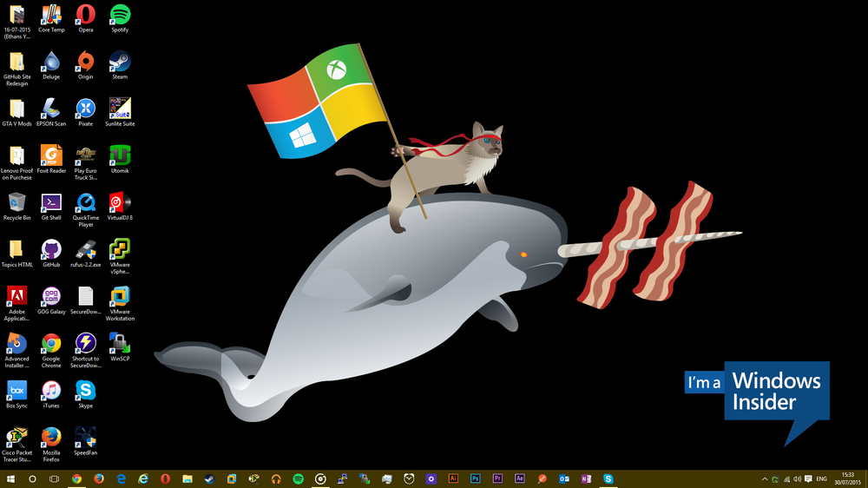This screenshot has width=868, height=488.
Task: Select Lenovo Proof on Purchase folder
Action: 16,163
